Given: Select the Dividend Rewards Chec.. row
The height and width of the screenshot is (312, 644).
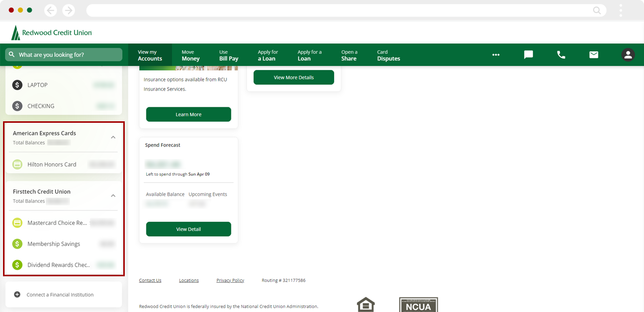Looking at the screenshot, I should [64, 265].
